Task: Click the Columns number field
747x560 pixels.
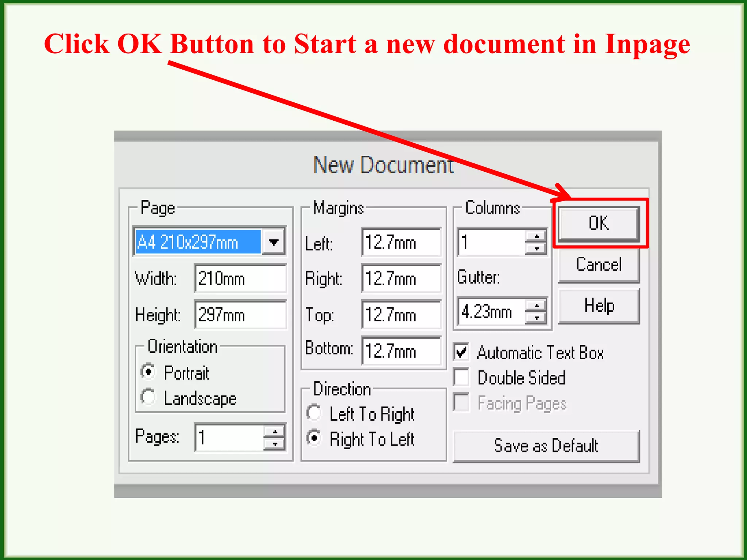Action: coord(491,242)
